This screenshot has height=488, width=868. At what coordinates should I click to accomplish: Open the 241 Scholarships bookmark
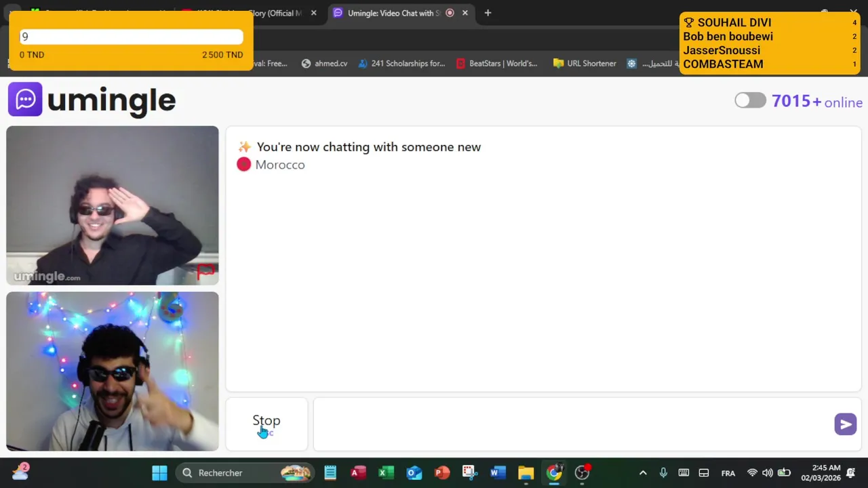tap(401, 64)
